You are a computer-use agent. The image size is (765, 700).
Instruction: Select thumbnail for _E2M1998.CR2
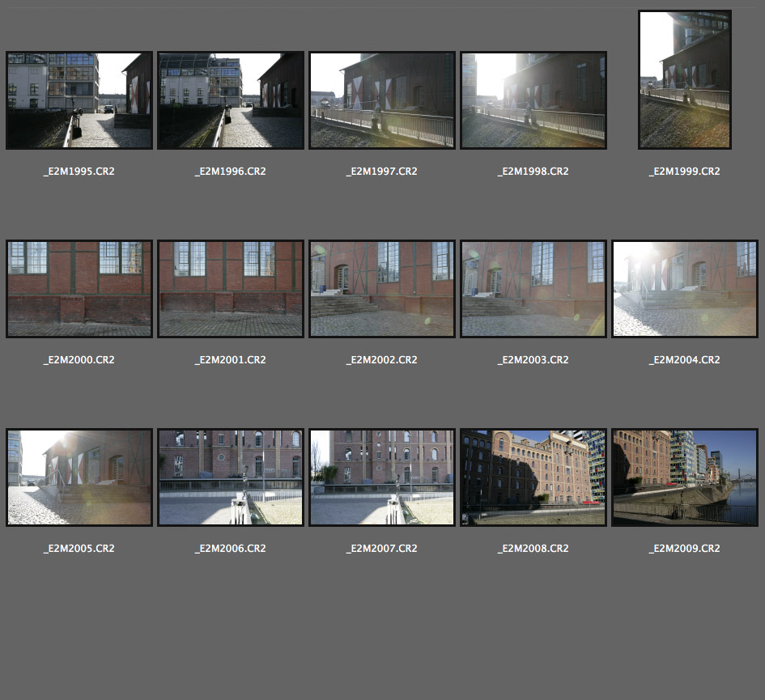(x=533, y=100)
